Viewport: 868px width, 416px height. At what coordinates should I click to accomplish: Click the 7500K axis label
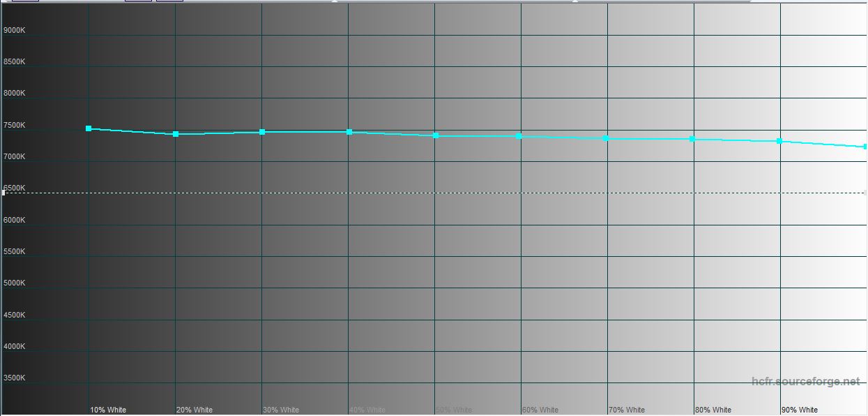pos(15,126)
